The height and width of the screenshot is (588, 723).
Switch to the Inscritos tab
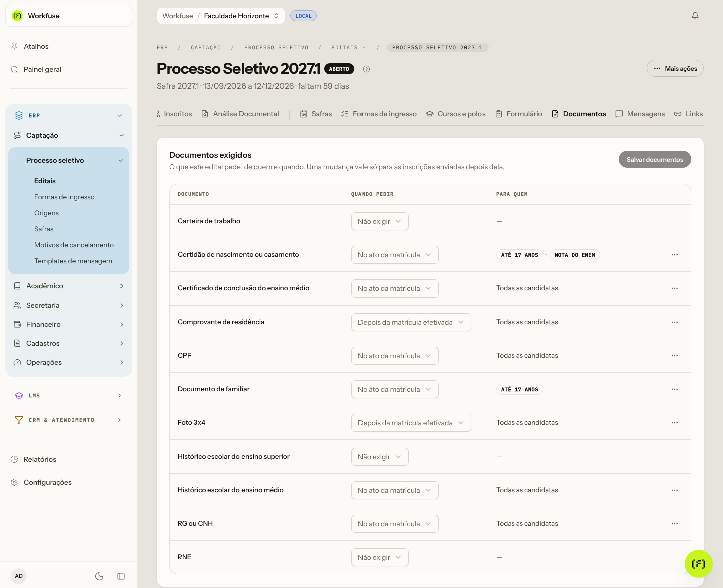coord(174,114)
